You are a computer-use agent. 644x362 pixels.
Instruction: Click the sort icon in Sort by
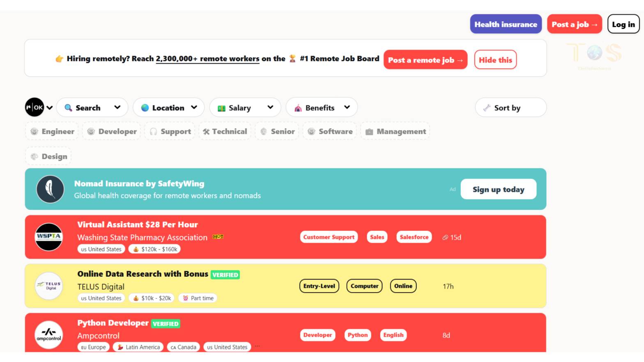[487, 108]
